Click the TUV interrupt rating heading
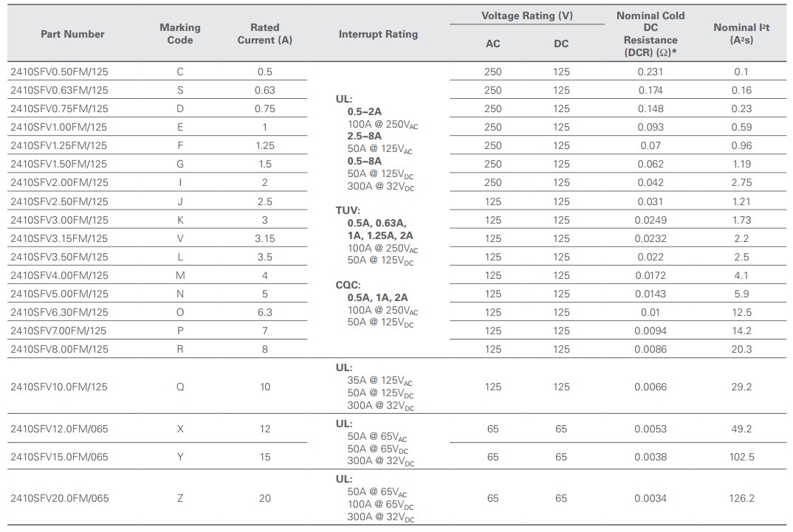 coord(348,210)
